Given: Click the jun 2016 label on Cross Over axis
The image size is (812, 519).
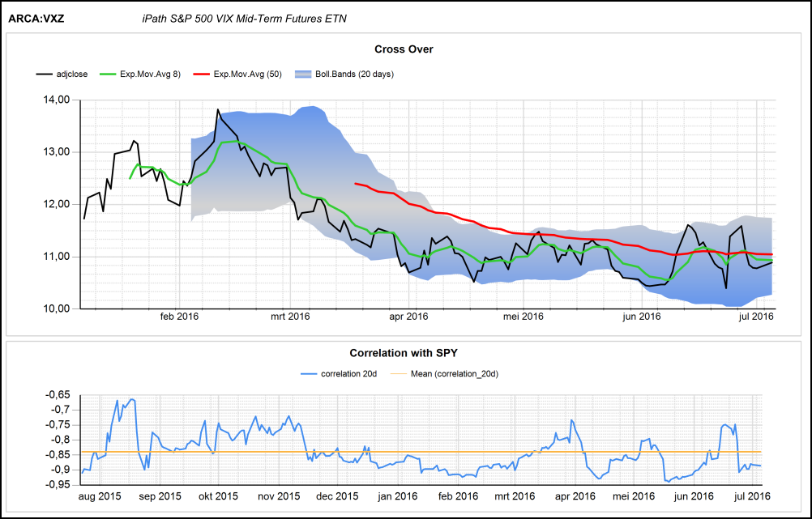Looking at the screenshot, I should pos(642,316).
